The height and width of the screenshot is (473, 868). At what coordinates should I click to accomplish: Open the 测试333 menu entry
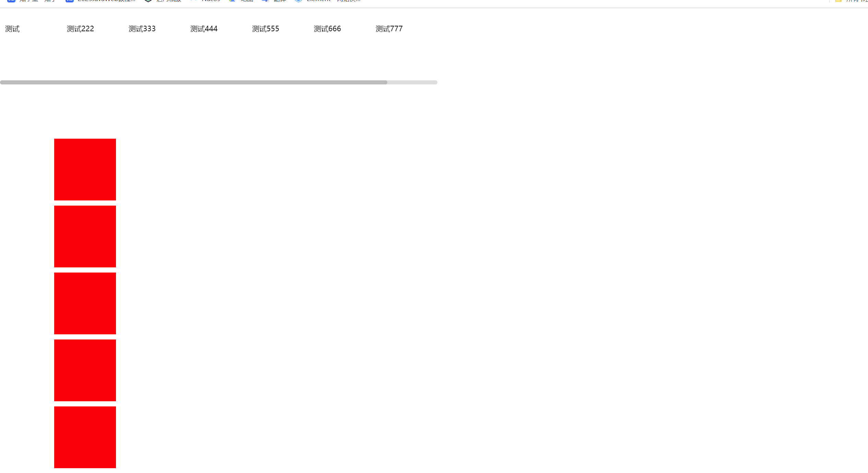142,29
